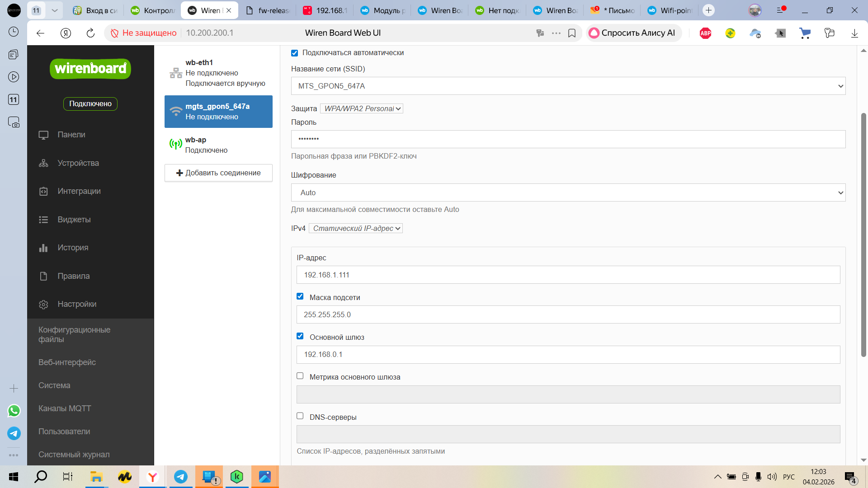Image resolution: width=868 pixels, height=488 pixels.
Task: Open the IPv4 Статический IP-адрес dropdown
Action: pyautogui.click(x=356, y=229)
